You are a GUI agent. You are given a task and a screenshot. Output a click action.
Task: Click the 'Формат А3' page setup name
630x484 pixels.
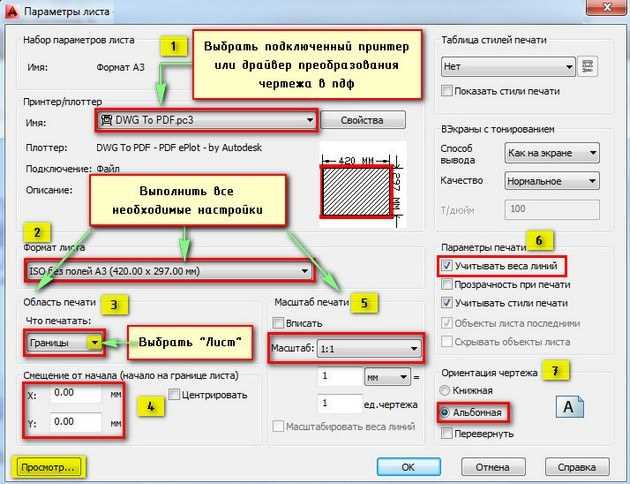[x=120, y=67]
